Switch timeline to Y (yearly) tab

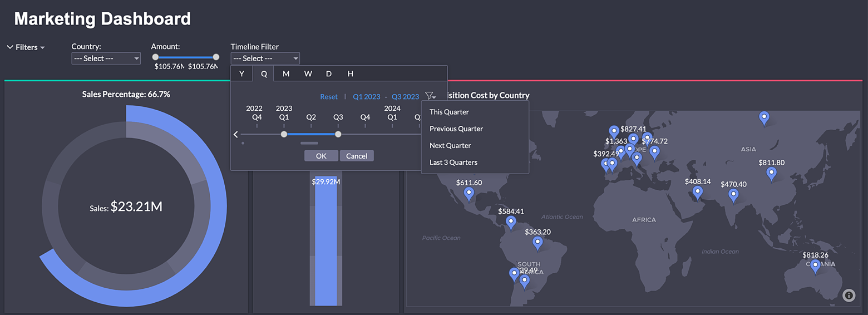tap(241, 73)
